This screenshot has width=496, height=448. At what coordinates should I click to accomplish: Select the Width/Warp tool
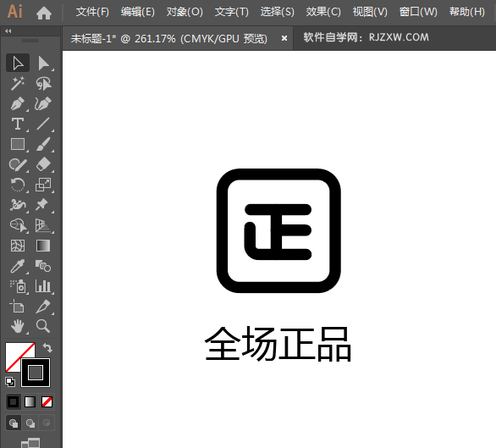point(18,205)
